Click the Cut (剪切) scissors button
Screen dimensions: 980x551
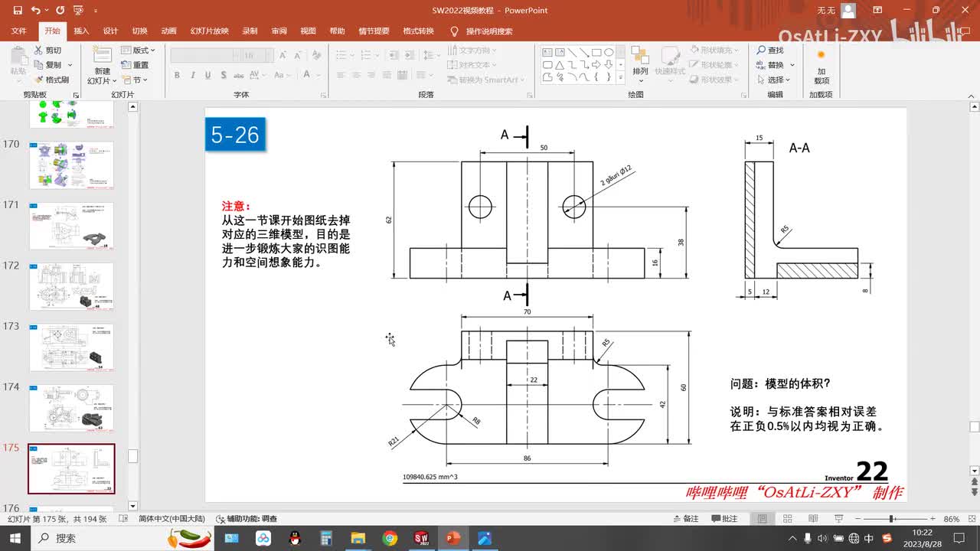[49, 50]
